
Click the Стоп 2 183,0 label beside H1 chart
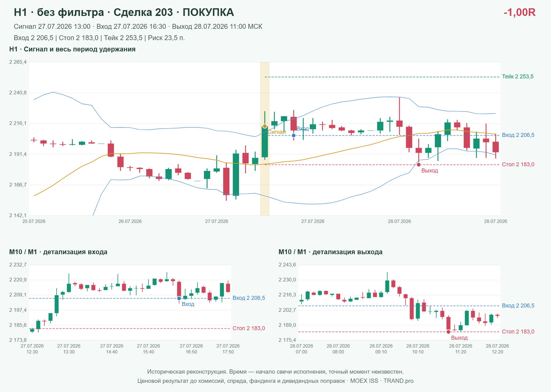pos(518,164)
